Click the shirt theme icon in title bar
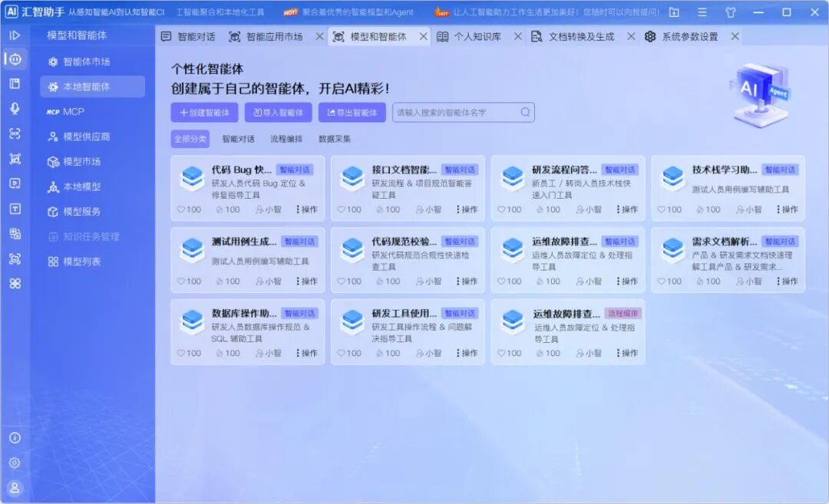829x504 pixels. [x=731, y=12]
